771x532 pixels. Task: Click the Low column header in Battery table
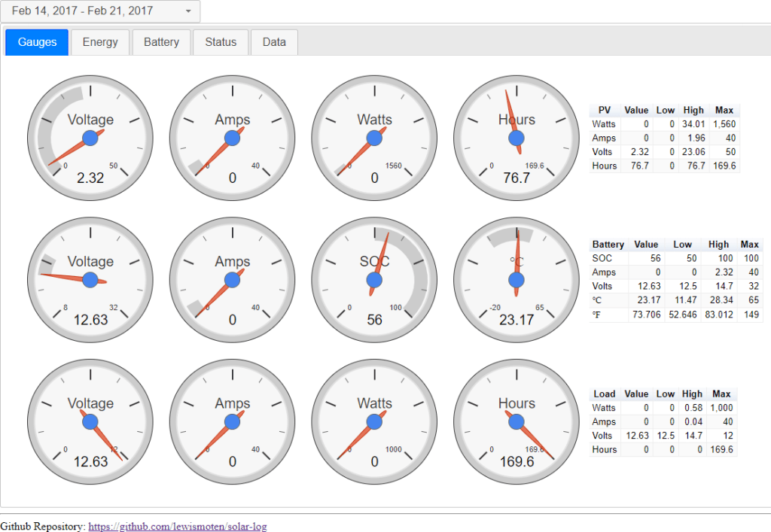[682, 245]
